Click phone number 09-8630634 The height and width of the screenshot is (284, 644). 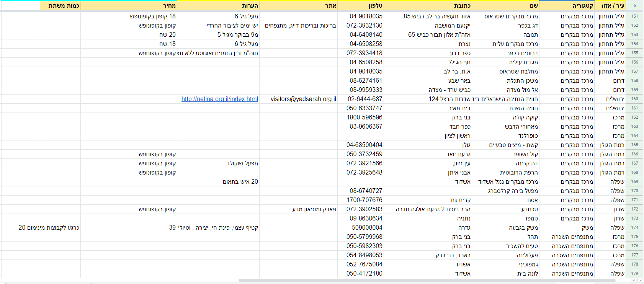pos(361,219)
